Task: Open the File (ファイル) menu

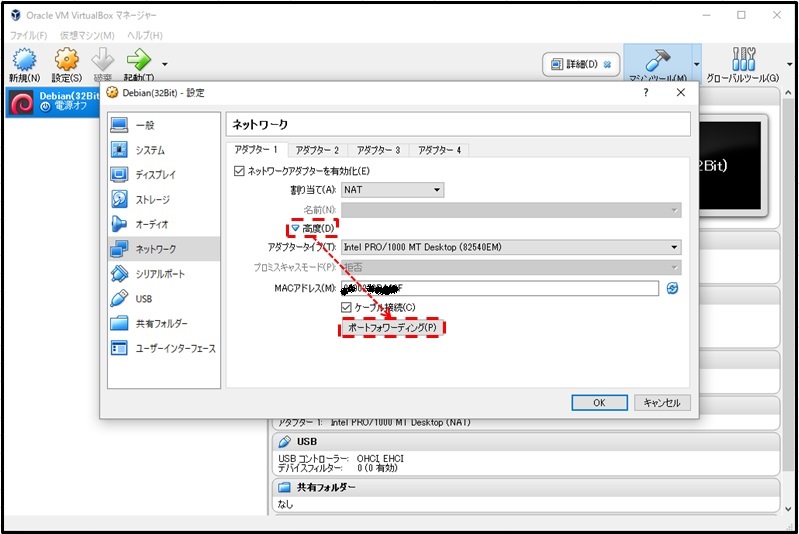Action: tap(29, 35)
